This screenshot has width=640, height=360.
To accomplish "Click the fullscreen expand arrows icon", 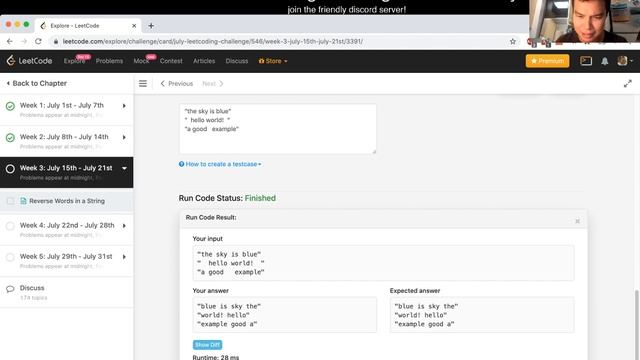I will click(627, 84).
